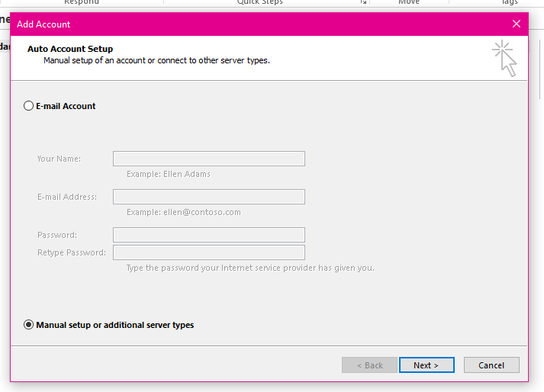Click the Password text field
The height and width of the screenshot is (392, 544).
pyautogui.click(x=209, y=235)
